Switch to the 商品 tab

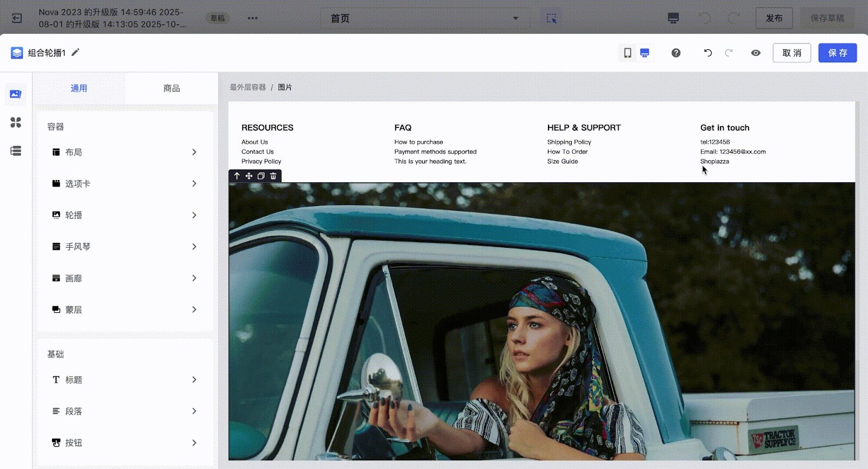pyautogui.click(x=171, y=88)
